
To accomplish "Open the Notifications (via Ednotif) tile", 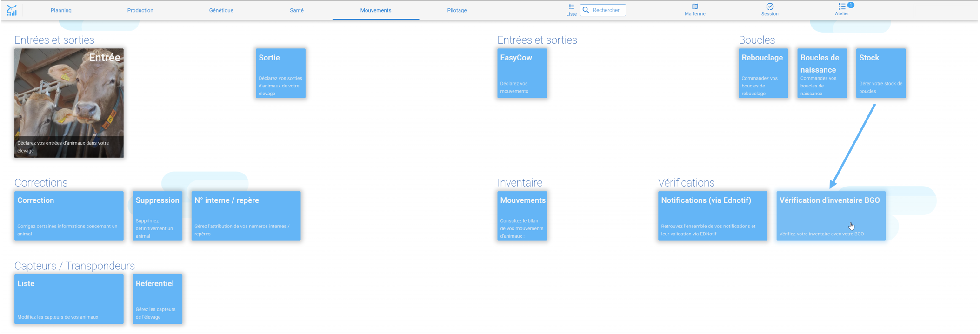I will pos(713,216).
